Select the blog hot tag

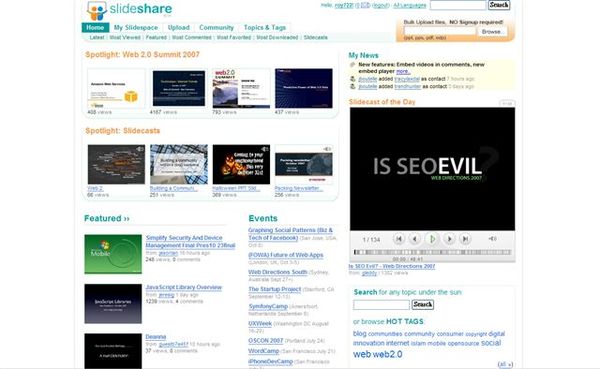click(360, 334)
